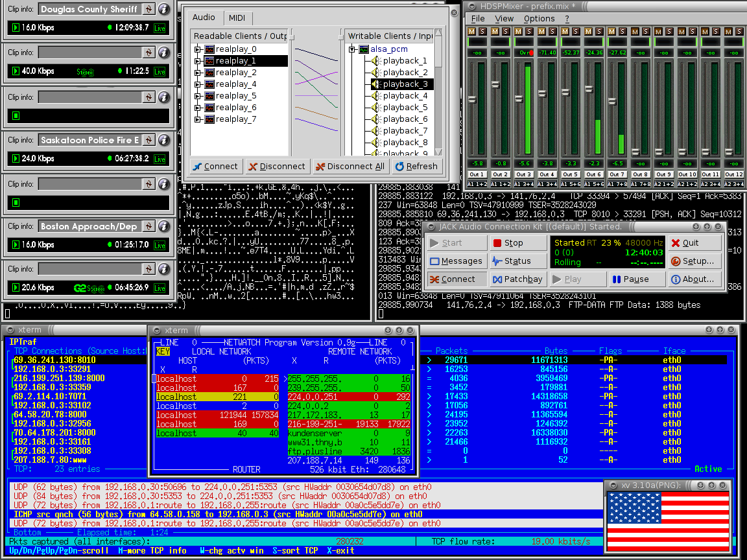Click Out 3 channel label button
747x560 pixels.
pyautogui.click(x=523, y=174)
